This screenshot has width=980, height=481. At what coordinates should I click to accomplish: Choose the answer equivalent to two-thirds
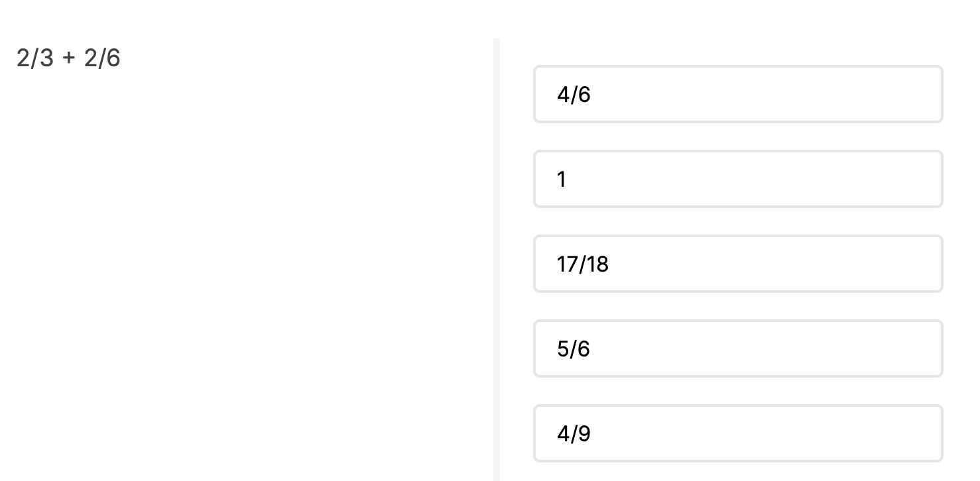(x=738, y=94)
